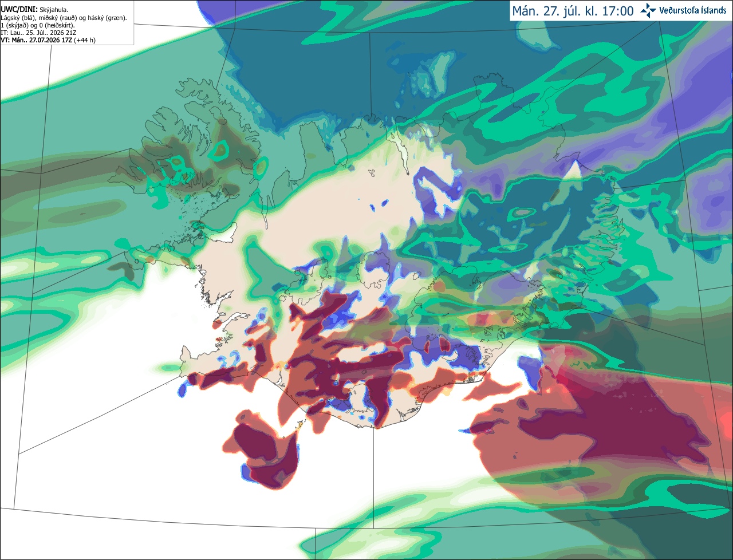Click the UWC/DINI: Skýjahula legend title

(34, 10)
